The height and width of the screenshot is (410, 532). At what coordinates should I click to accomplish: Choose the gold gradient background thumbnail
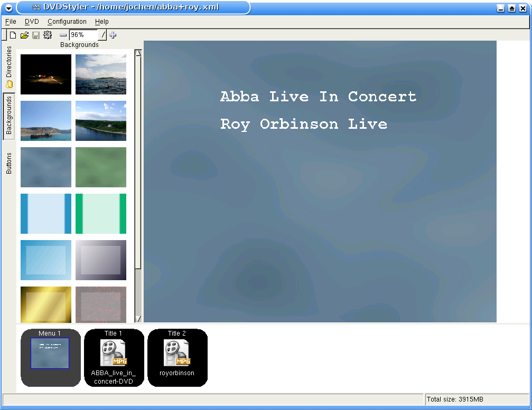click(46, 304)
